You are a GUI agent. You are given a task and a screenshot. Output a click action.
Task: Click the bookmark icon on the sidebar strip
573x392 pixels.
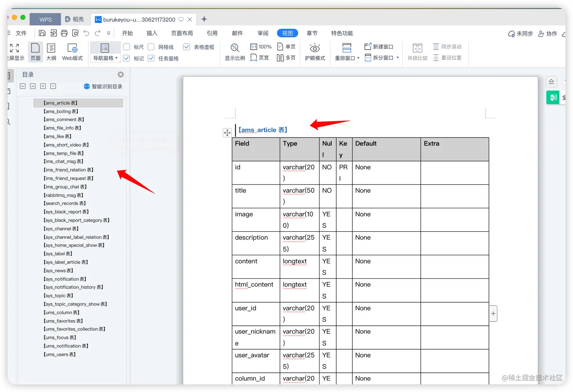[x=9, y=106]
